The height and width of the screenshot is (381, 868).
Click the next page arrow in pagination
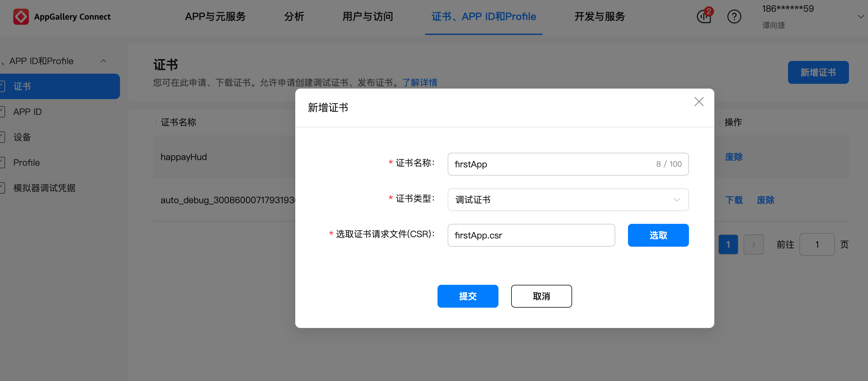(753, 244)
